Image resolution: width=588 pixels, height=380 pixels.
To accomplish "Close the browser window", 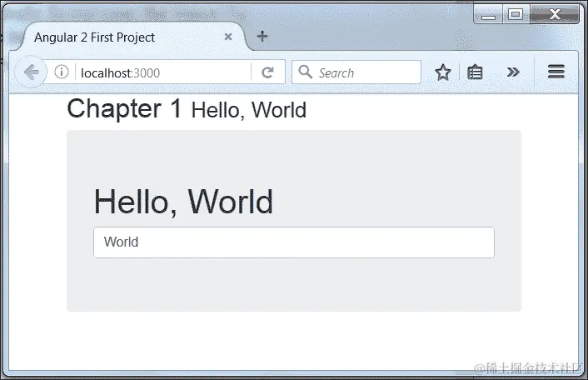I will click(x=555, y=15).
